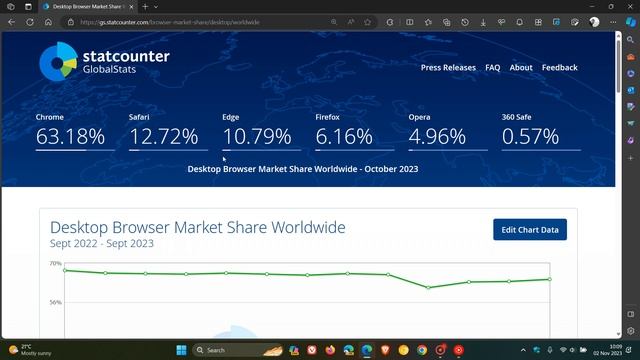Image resolution: width=640 pixels, height=360 pixels.
Task: Add page to favorites star icon
Action: [368, 22]
